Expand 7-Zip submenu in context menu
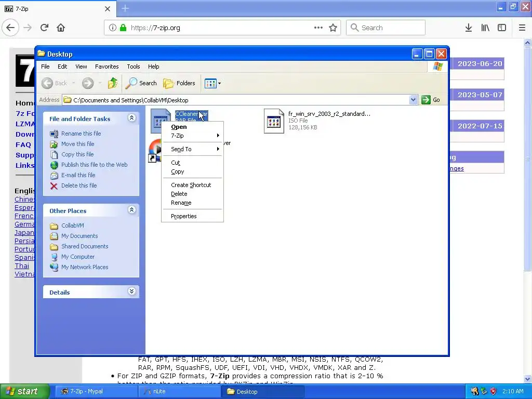 [x=192, y=136]
